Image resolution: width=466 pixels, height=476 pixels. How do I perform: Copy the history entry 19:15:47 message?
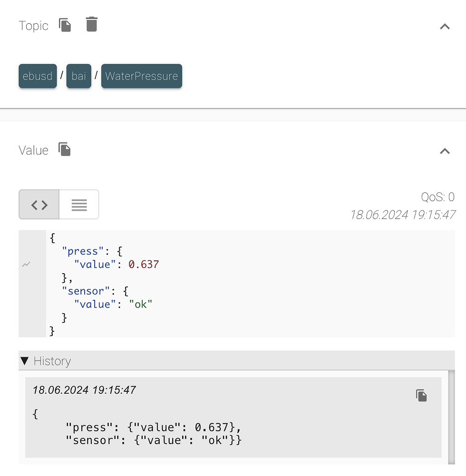click(x=421, y=395)
